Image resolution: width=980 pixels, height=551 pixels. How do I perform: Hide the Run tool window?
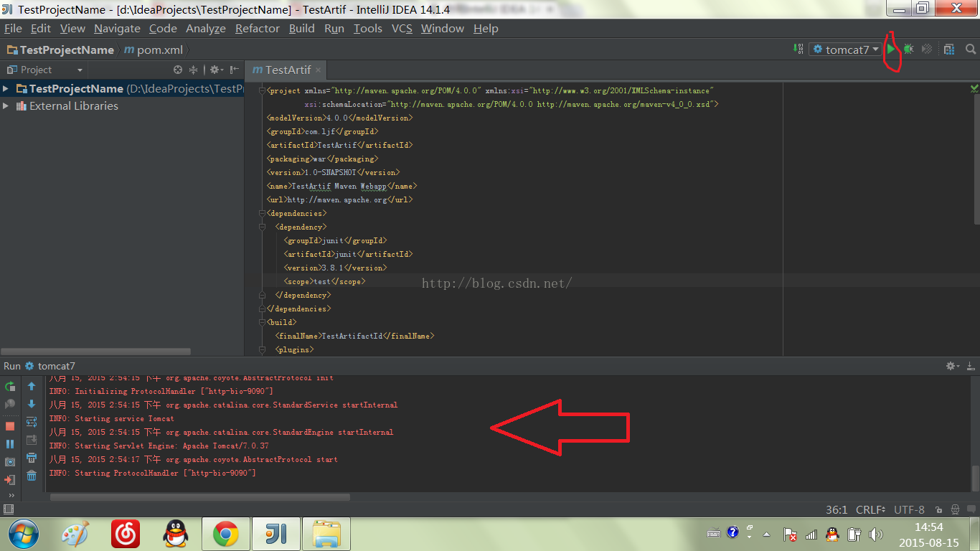[x=971, y=366]
